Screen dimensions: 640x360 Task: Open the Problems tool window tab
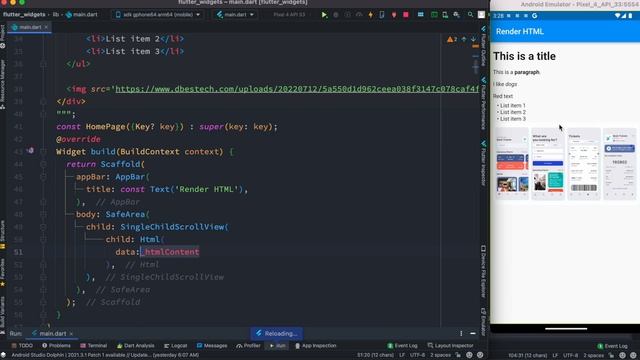click(x=56, y=346)
